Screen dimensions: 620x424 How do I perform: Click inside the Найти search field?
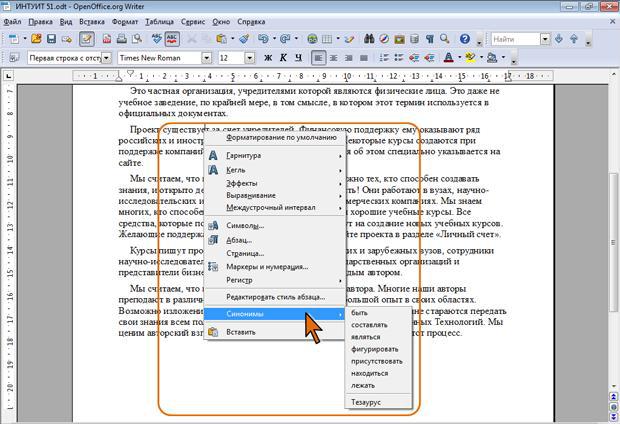[x=516, y=39]
